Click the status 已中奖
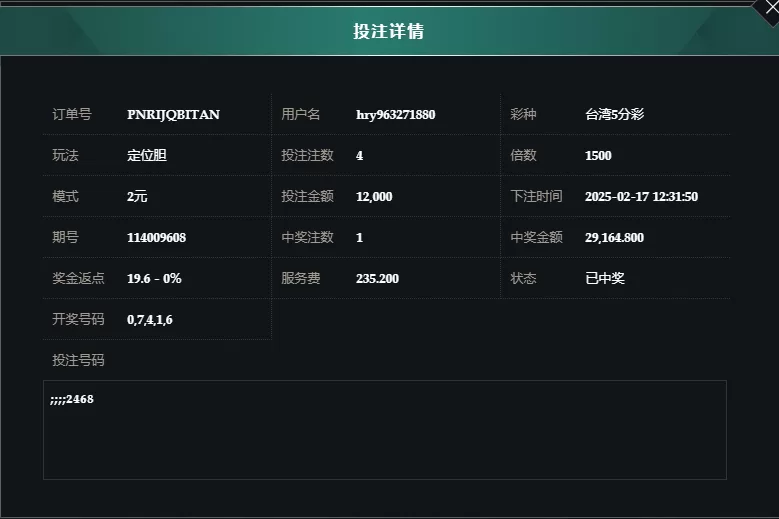Screen dimensions: 779x519 (605, 278)
